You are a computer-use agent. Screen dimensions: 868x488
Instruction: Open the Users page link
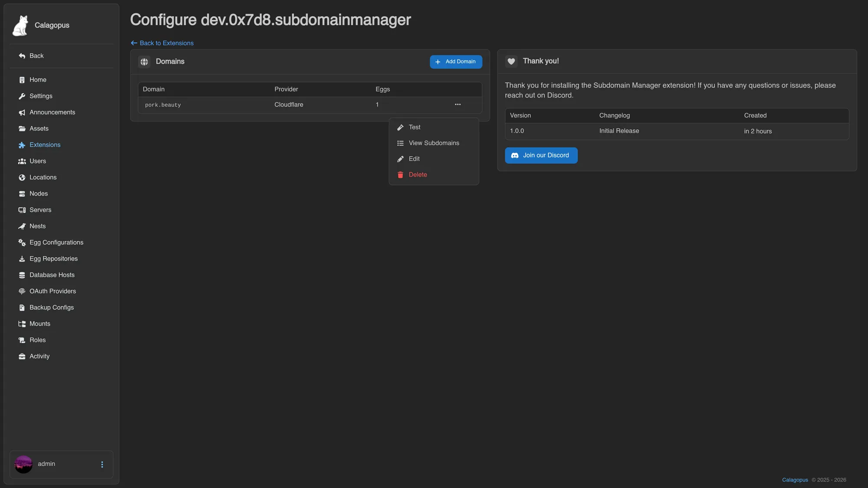[x=61, y=161]
